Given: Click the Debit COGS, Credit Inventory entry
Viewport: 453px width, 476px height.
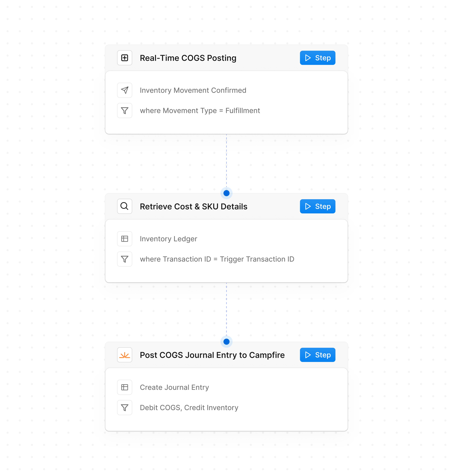Looking at the screenshot, I should click(189, 407).
